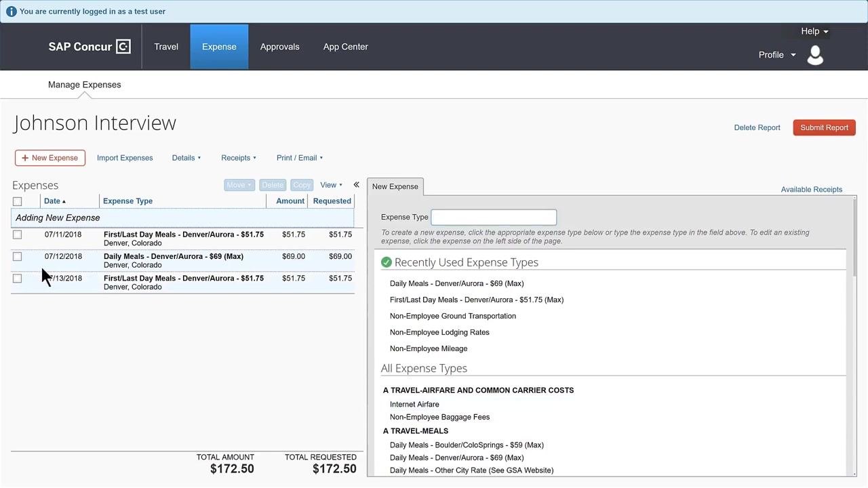Expand the Print / Email menu
This screenshot has height=488, width=868.
point(300,158)
